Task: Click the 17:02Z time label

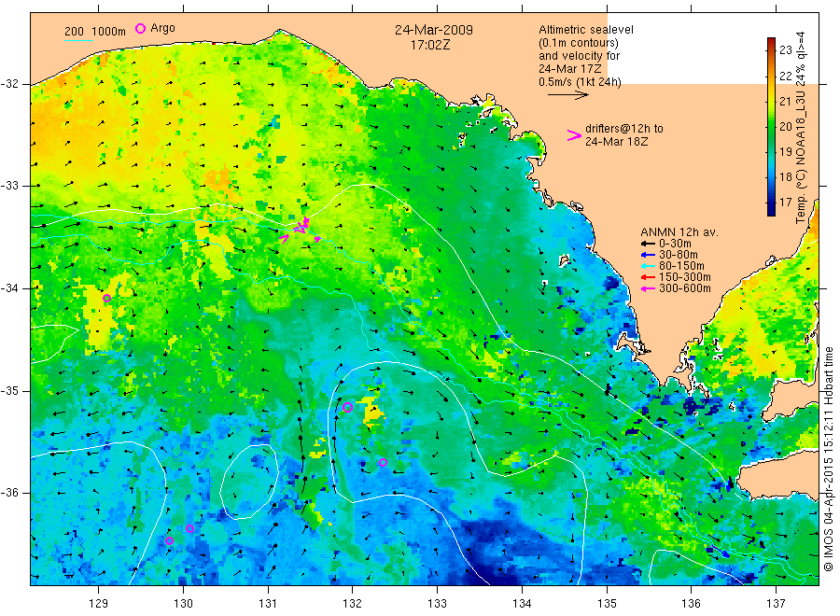Action: coord(430,46)
